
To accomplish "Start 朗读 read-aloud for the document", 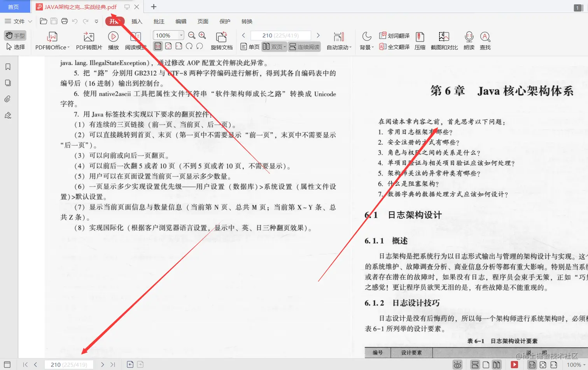I will (469, 40).
